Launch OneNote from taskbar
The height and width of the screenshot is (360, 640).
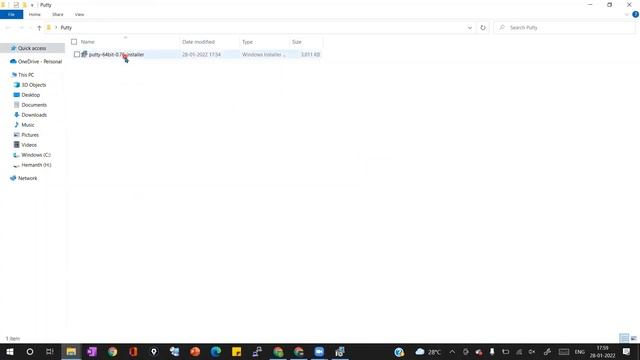click(92, 351)
